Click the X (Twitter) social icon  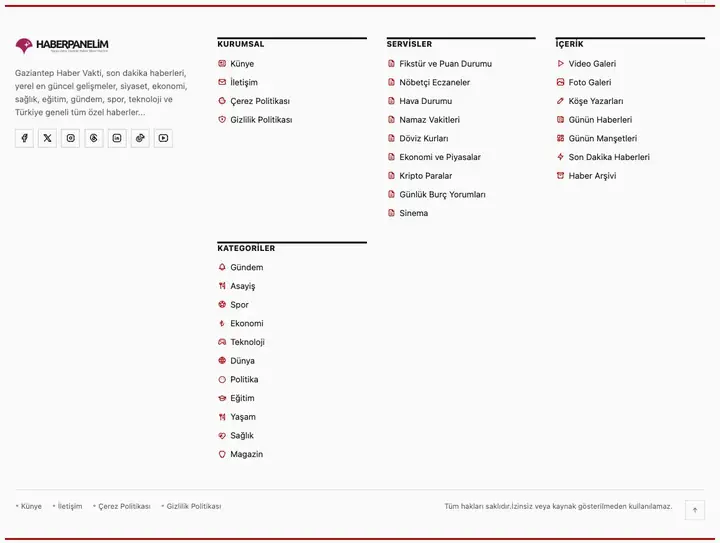click(47, 138)
